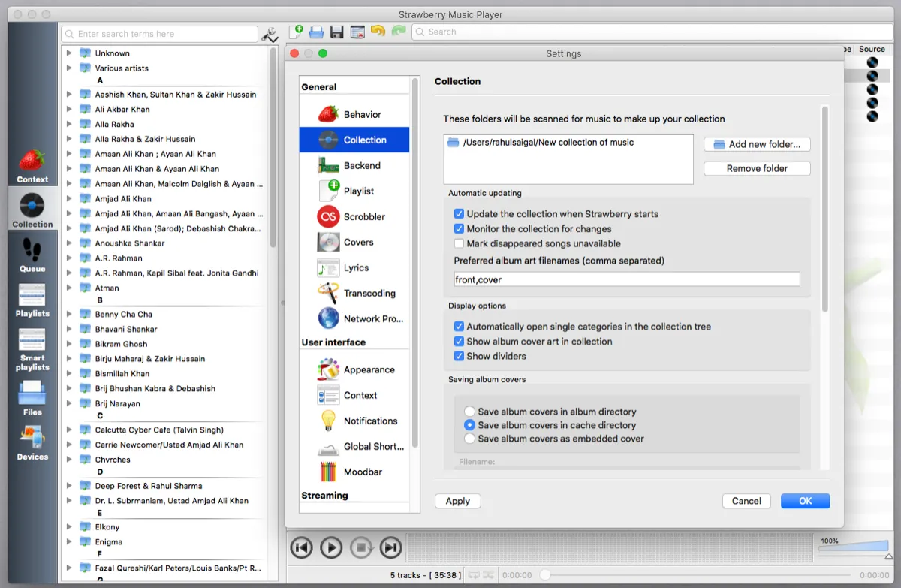The width and height of the screenshot is (901, 588).
Task: Switch to the Playlists sidebar tab
Action: pos(32,300)
